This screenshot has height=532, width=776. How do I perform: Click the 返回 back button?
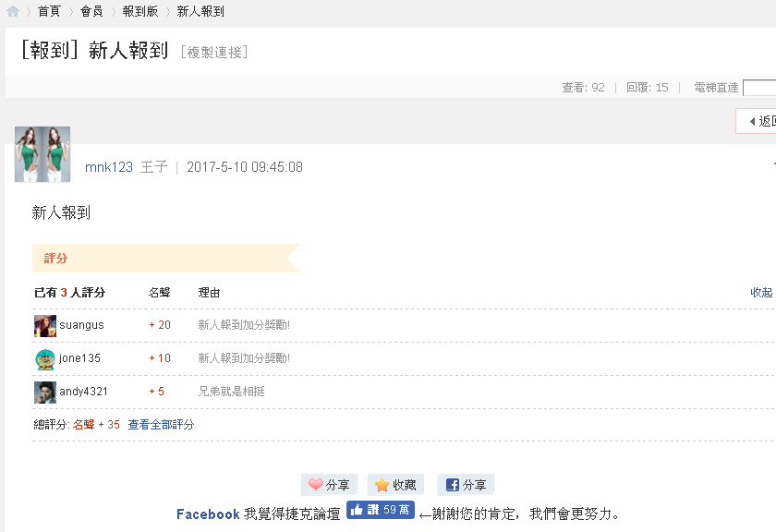757,121
